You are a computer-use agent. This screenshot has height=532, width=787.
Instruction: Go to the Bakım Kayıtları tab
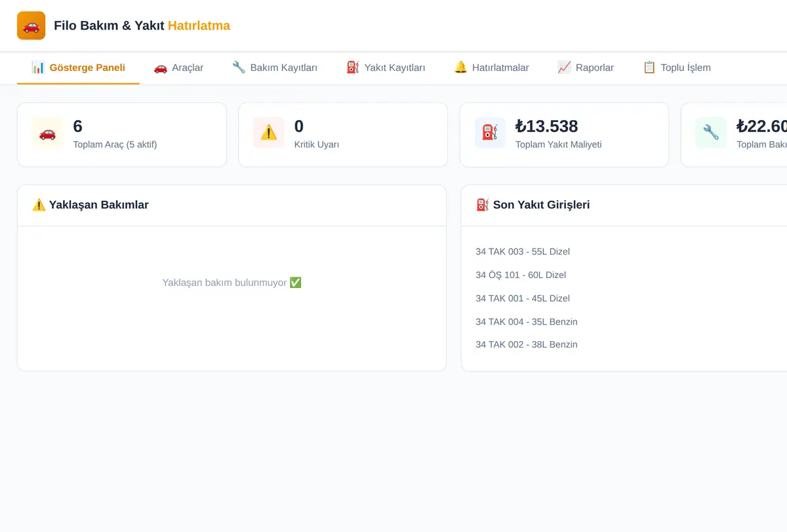click(275, 68)
